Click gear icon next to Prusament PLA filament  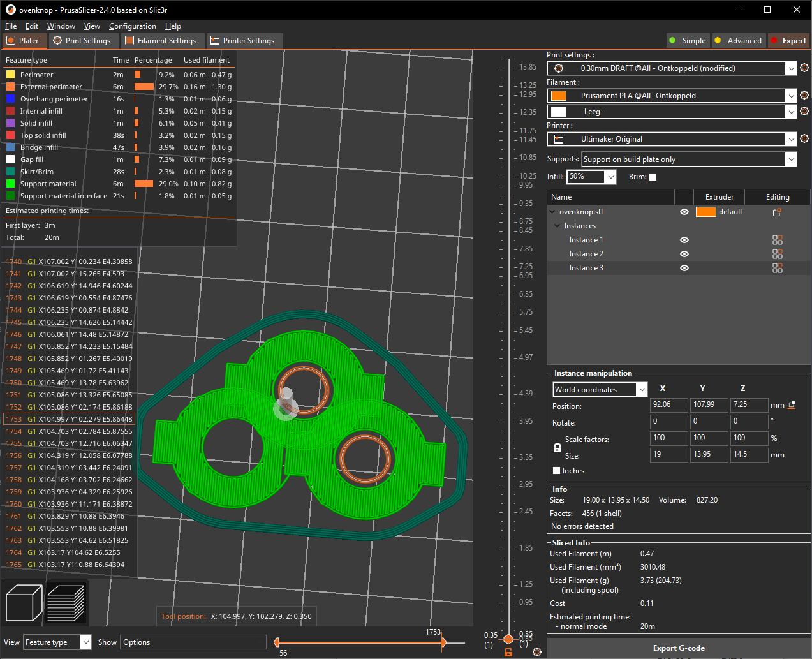[804, 95]
